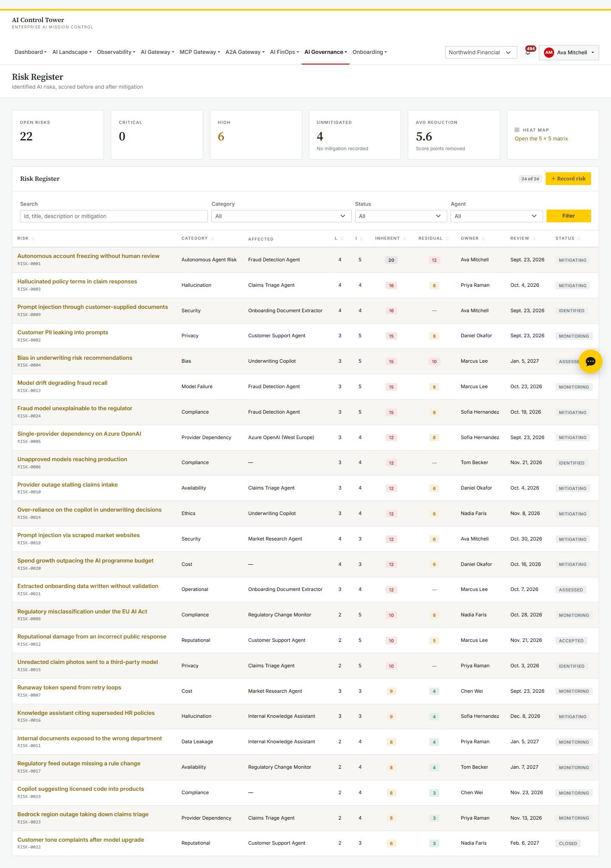Open the Status filter dropdown
This screenshot has height=868, width=611.
[401, 216]
